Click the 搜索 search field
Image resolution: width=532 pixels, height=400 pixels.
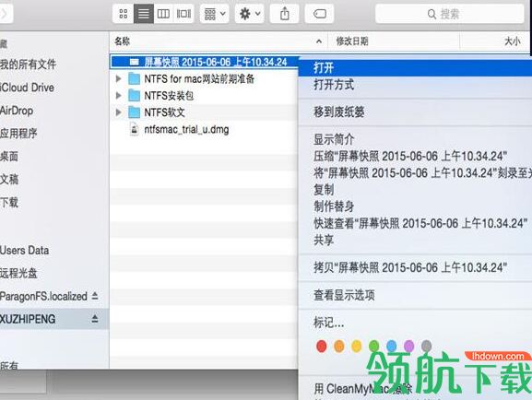coord(450,14)
